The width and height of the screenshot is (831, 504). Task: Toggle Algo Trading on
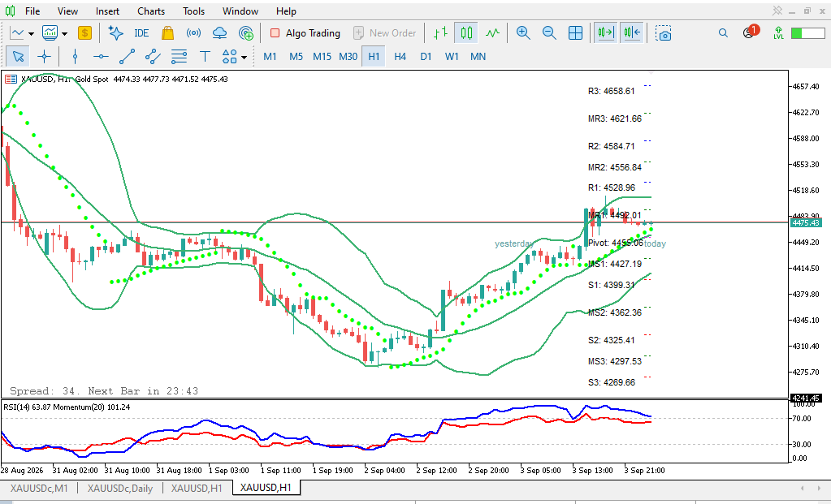[x=305, y=32]
